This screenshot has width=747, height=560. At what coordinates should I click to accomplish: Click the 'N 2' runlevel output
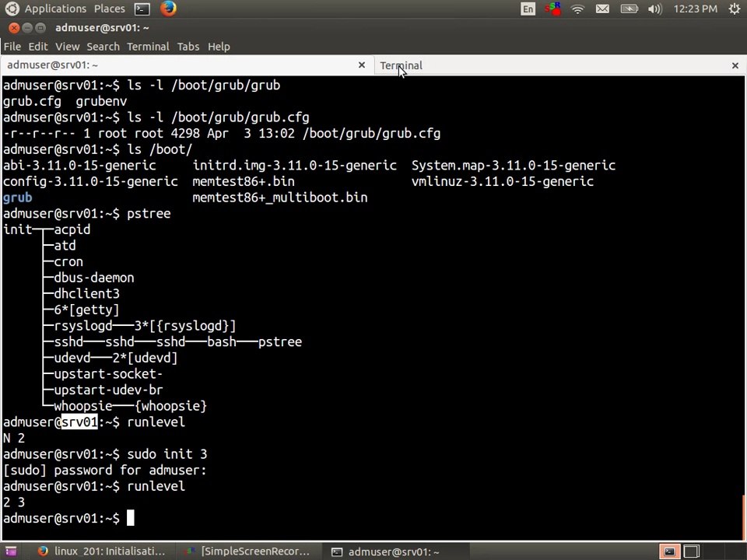[x=14, y=438]
